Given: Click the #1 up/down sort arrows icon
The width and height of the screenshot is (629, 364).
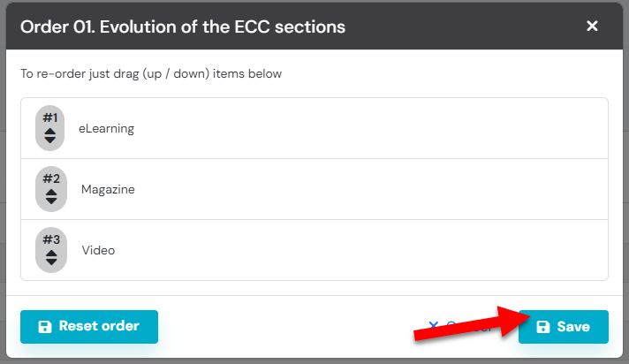Looking at the screenshot, I should click(x=50, y=136).
